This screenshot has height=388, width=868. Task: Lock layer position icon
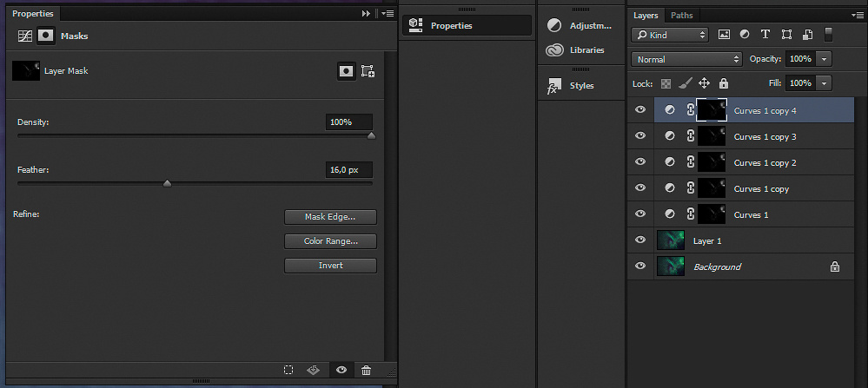coord(704,83)
